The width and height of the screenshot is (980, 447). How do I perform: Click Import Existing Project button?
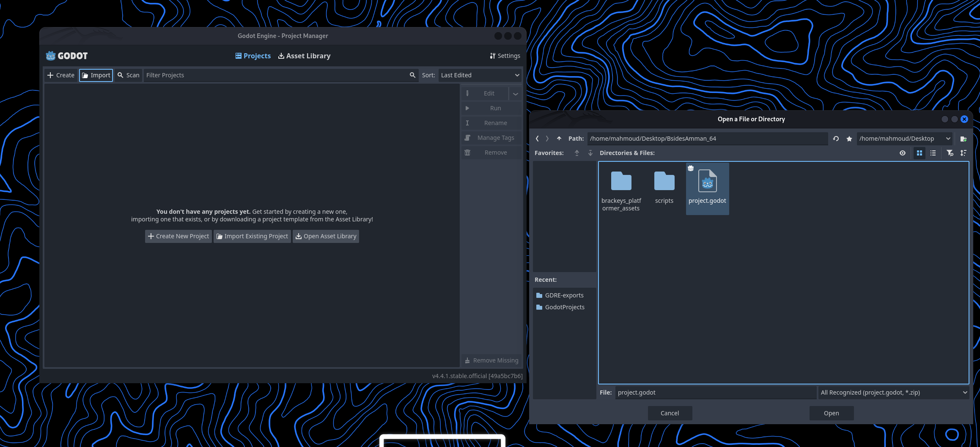click(252, 236)
